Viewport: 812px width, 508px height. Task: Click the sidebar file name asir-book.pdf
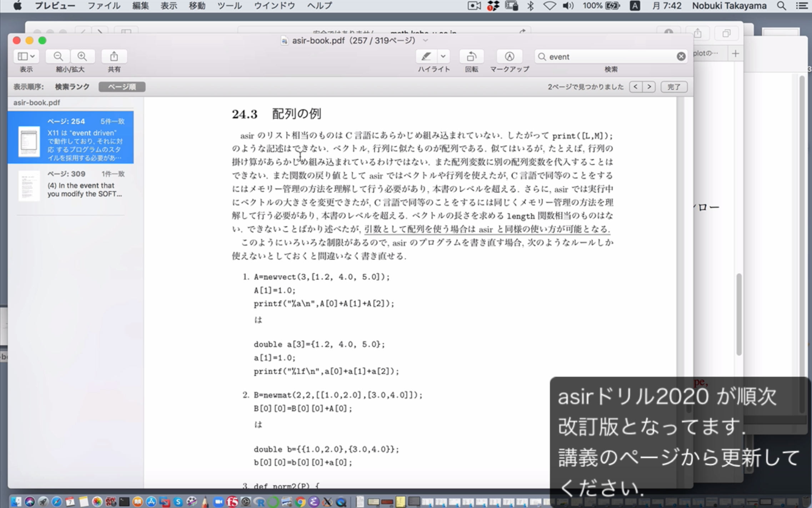coord(37,103)
